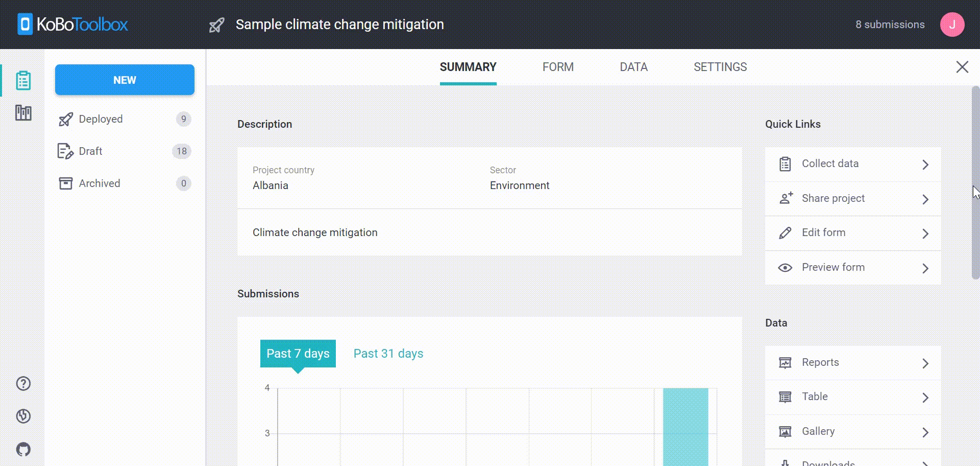Click the Climate change mitigation description text
This screenshot has height=466, width=980.
tap(315, 232)
